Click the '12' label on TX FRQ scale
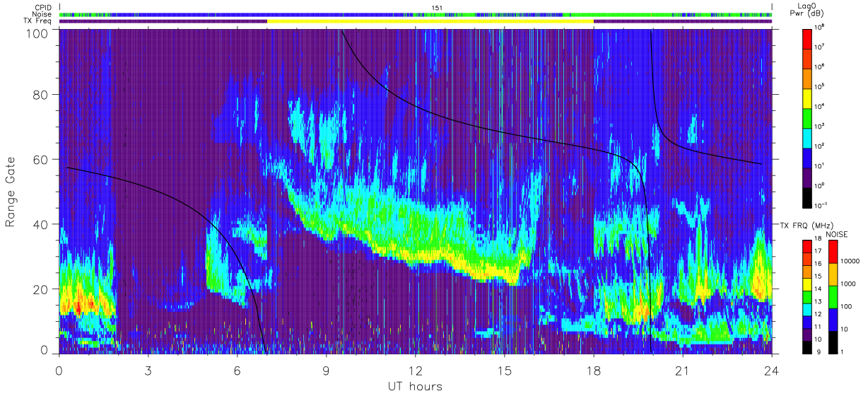Screen dimensions: 868x401 818,314
